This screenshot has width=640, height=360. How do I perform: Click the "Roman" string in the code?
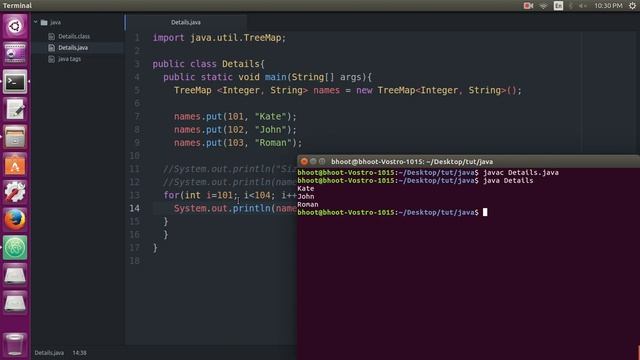coord(273,143)
